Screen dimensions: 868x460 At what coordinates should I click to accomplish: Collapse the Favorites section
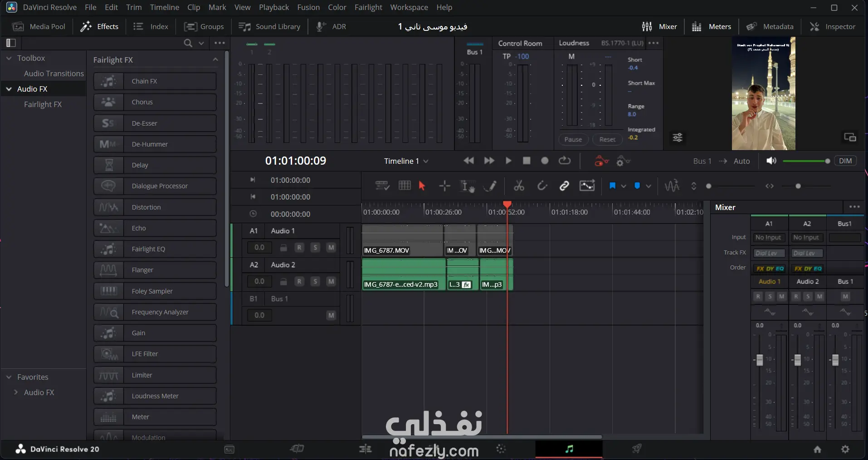pyautogui.click(x=9, y=377)
